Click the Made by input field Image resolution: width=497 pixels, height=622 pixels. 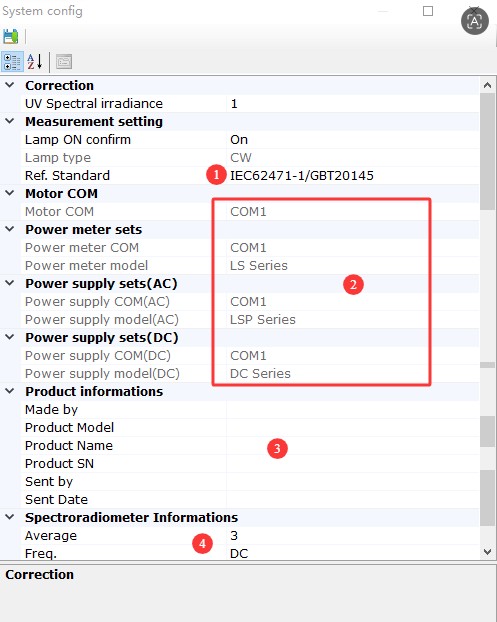(352, 409)
